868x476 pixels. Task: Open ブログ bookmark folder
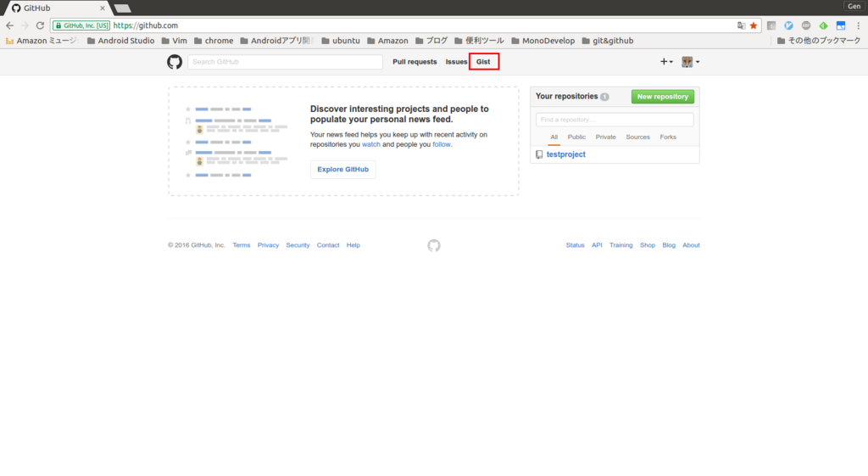[431, 41]
